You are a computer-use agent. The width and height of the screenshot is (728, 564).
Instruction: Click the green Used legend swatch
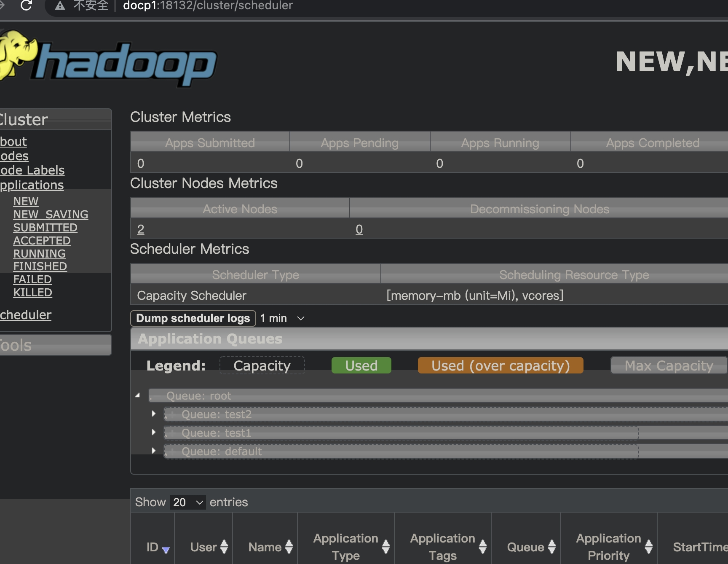coord(361,365)
